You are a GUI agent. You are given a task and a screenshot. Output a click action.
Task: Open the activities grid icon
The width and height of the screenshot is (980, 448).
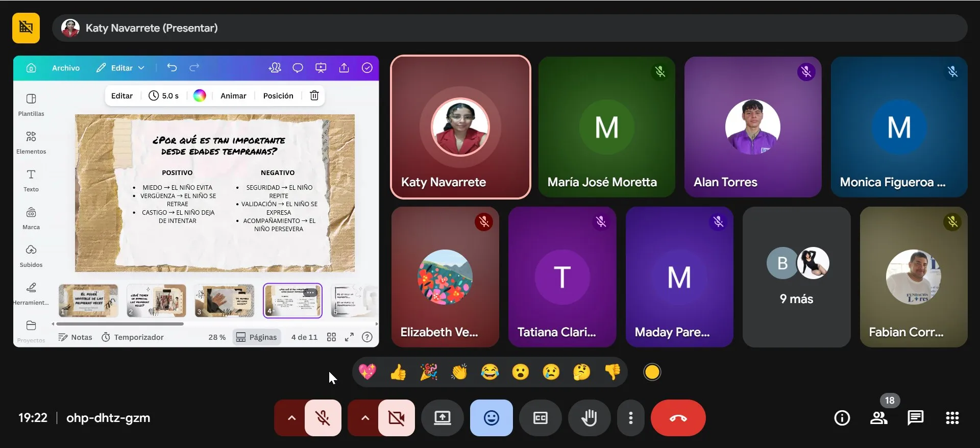point(952,418)
